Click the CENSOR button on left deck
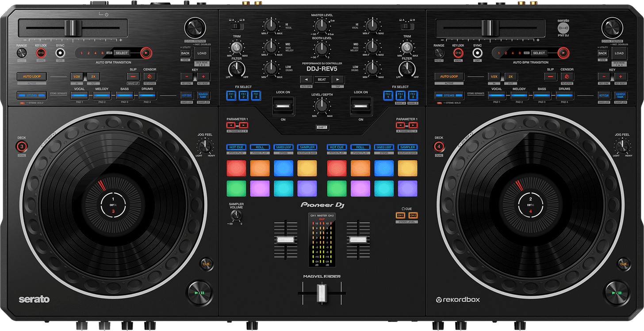 (x=149, y=77)
